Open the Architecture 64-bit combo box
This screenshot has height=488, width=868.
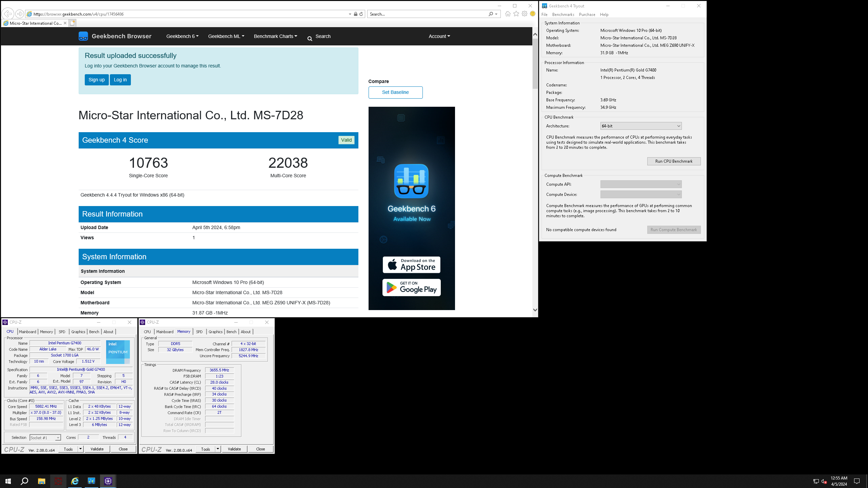point(641,126)
